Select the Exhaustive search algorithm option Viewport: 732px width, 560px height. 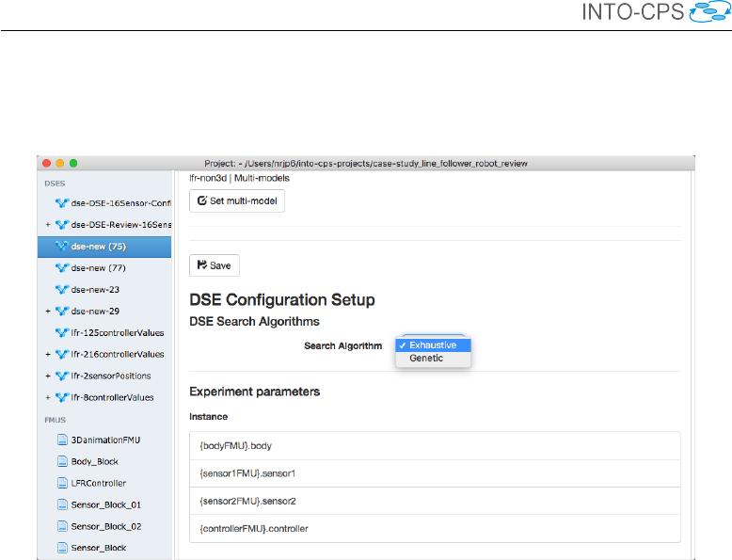click(x=433, y=345)
